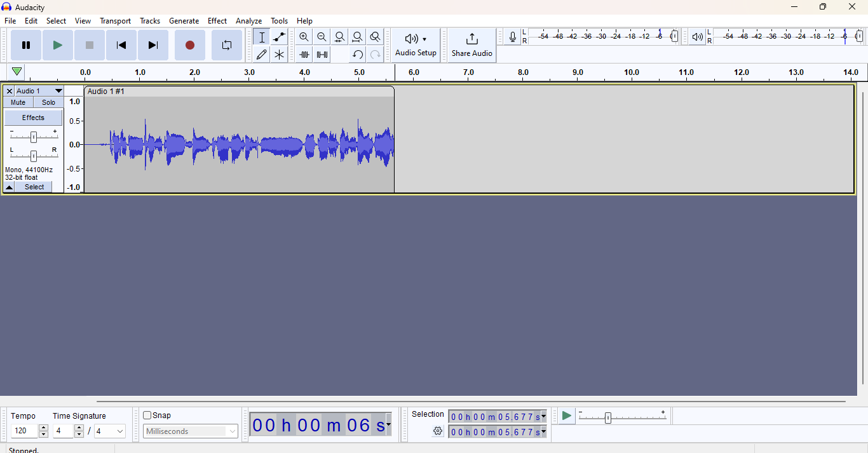Trim audio outside selection
This screenshot has width=868, height=453.
coord(304,54)
